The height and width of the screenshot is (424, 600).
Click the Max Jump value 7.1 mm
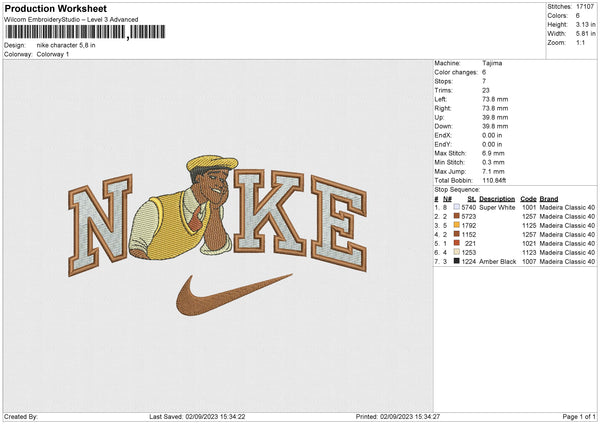pyautogui.click(x=493, y=171)
